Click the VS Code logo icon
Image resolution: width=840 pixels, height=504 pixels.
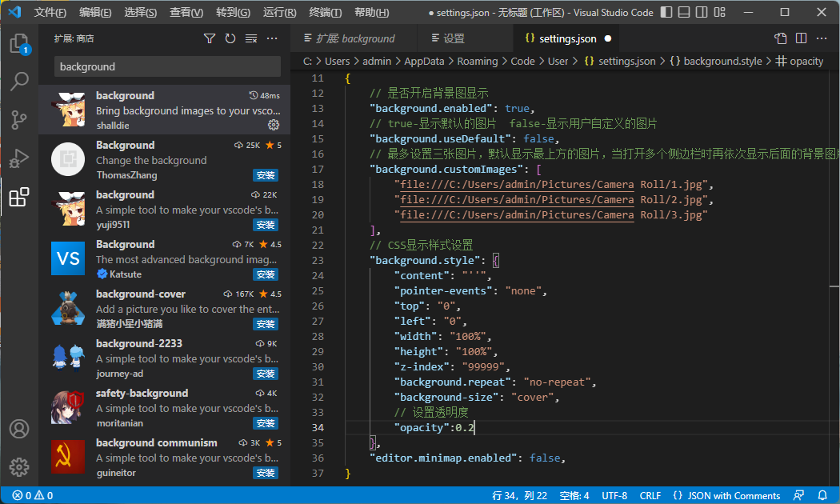[x=14, y=12]
